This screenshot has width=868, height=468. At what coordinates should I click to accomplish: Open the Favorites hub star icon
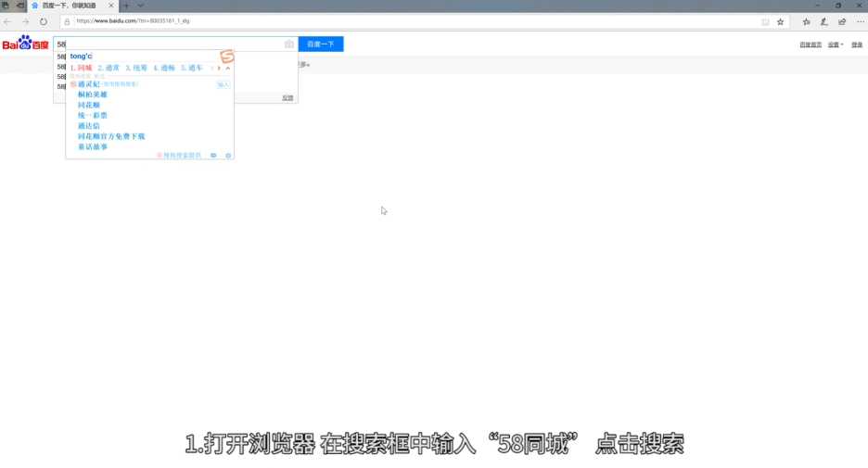tap(807, 21)
